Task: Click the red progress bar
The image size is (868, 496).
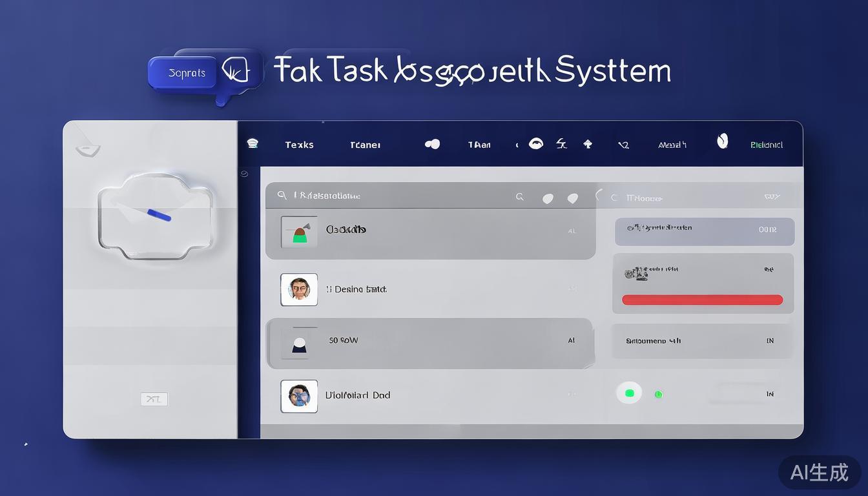Action: (x=702, y=300)
